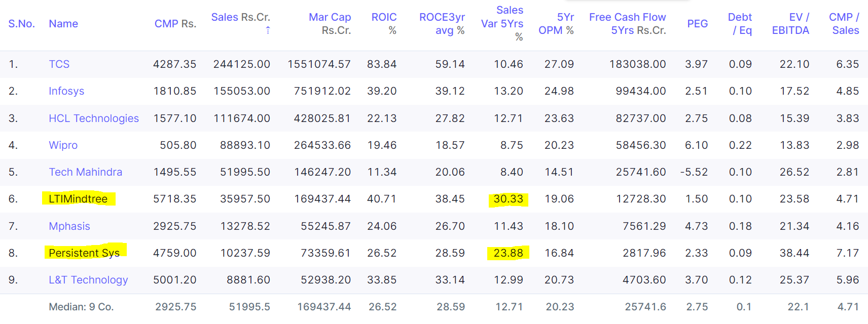Screen dimensions: 868x324
Task: Select Wipro PEG value 6.10
Action: pyautogui.click(x=696, y=145)
